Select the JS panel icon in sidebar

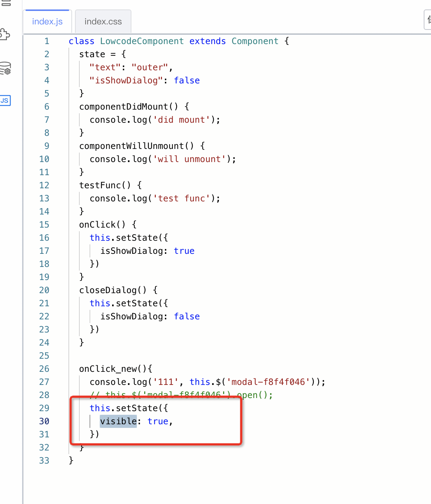5,101
